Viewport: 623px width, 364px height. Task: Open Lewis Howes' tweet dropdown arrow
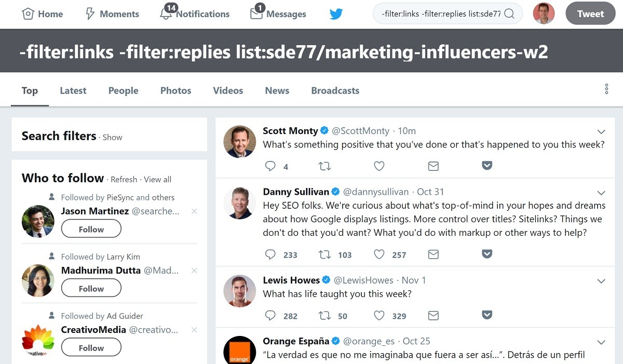(601, 281)
